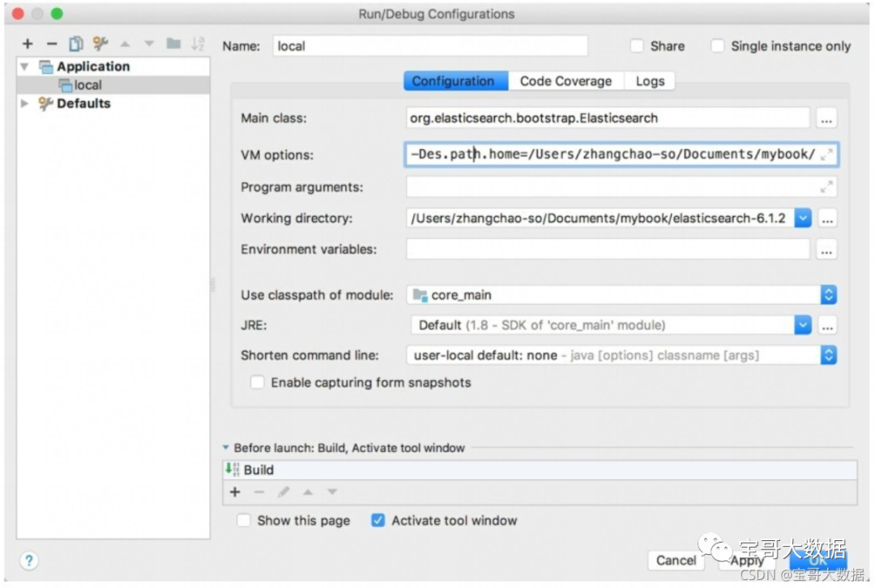Switch to the Configuration tab
The height and width of the screenshot is (588, 875).
(x=456, y=81)
